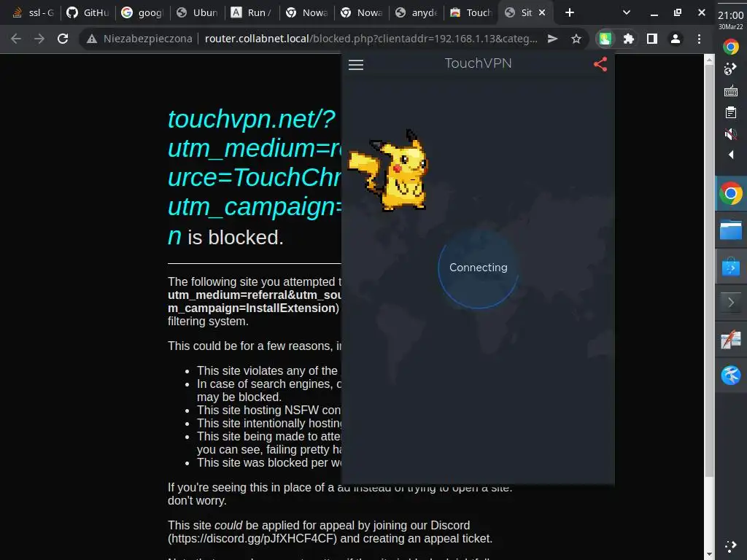Go forward to the next page
747x560 pixels.
(39, 39)
